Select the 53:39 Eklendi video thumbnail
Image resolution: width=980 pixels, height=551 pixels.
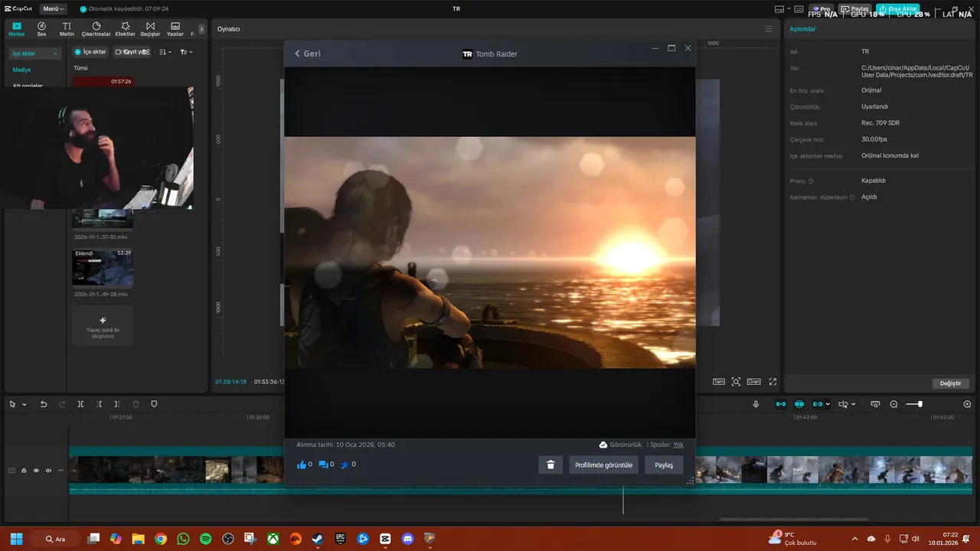[x=103, y=267]
